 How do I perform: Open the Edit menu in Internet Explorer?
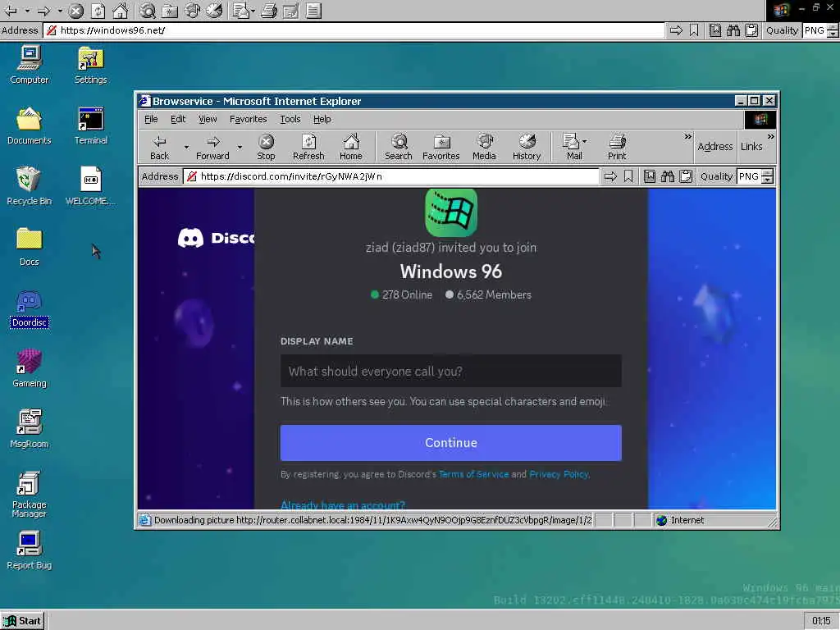[178, 119]
